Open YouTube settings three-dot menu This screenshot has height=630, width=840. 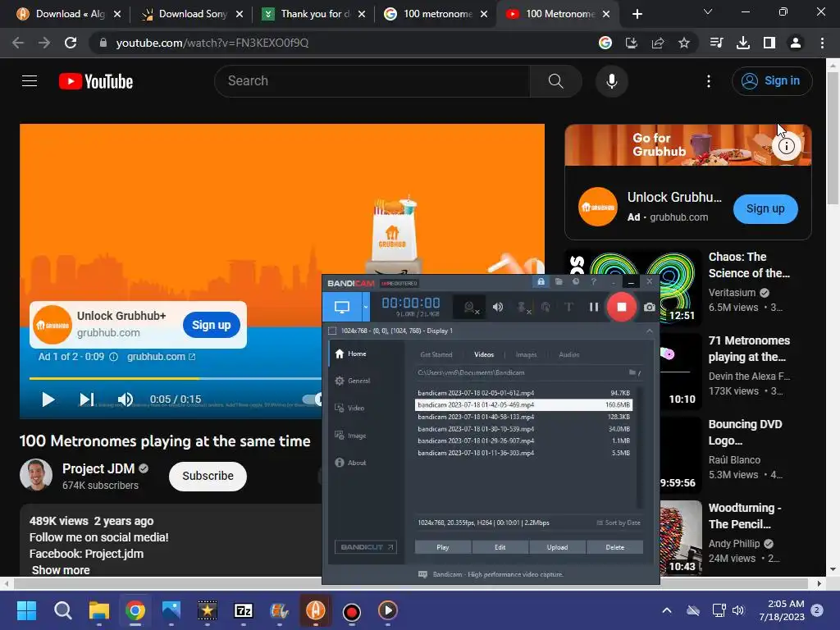[x=709, y=81]
